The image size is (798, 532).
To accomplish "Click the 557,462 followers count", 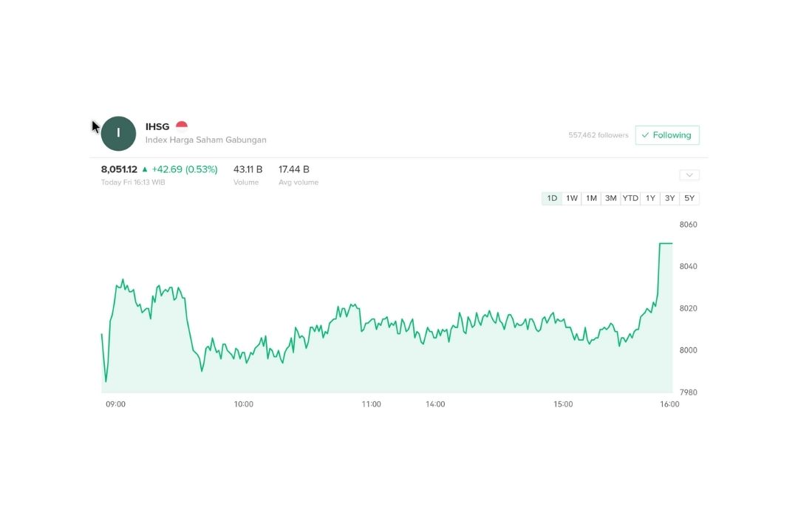I will (598, 135).
